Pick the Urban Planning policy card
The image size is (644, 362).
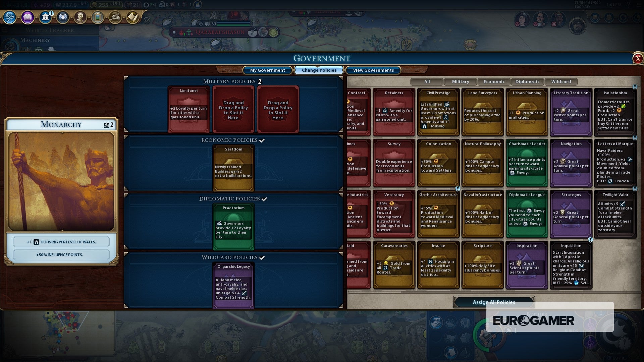[x=527, y=112]
